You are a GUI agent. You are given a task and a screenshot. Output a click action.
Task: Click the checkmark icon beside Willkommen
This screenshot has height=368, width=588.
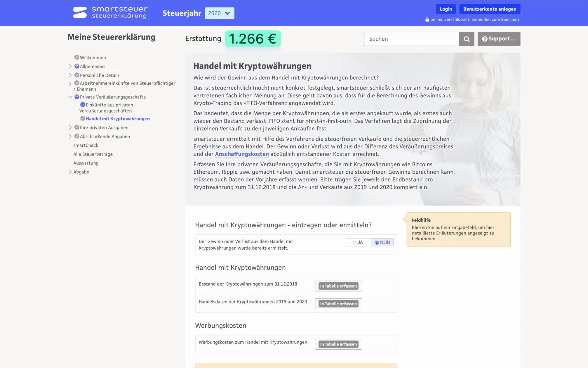click(77, 57)
